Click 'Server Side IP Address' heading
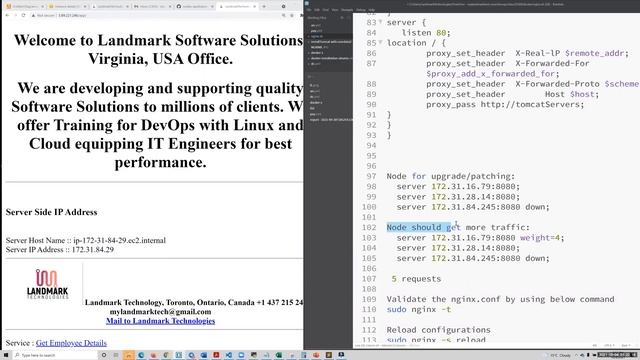This screenshot has height=360, width=640. [x=51, y=212]
